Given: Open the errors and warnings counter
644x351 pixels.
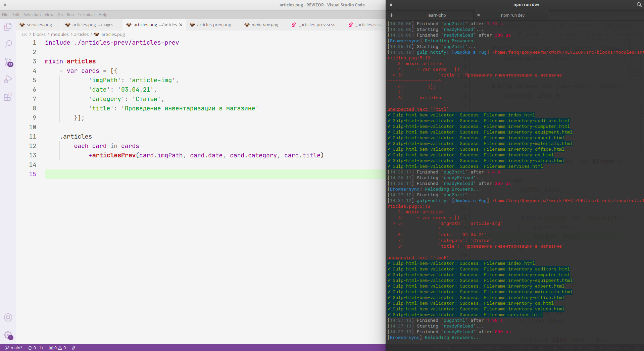Looking at the screenshot, I should click(x=57, y=348).
